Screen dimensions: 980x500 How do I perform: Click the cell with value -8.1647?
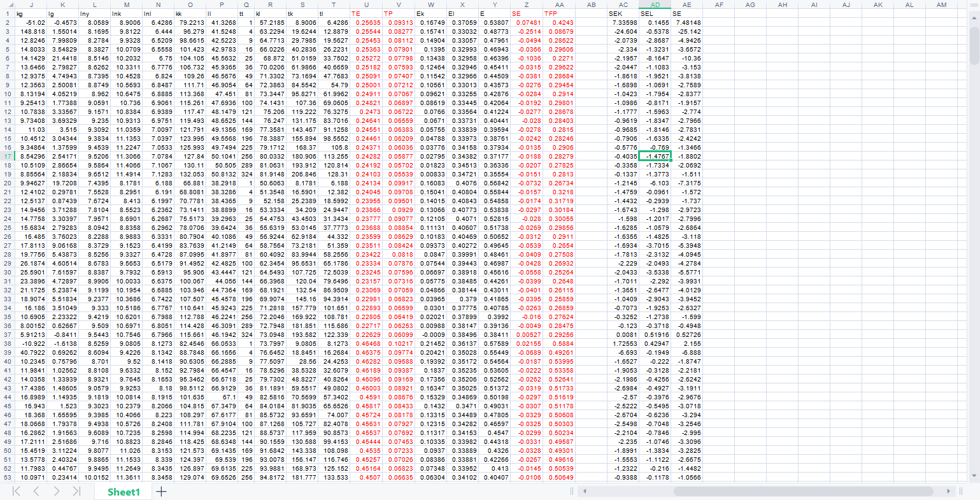[x=655, y=58]
